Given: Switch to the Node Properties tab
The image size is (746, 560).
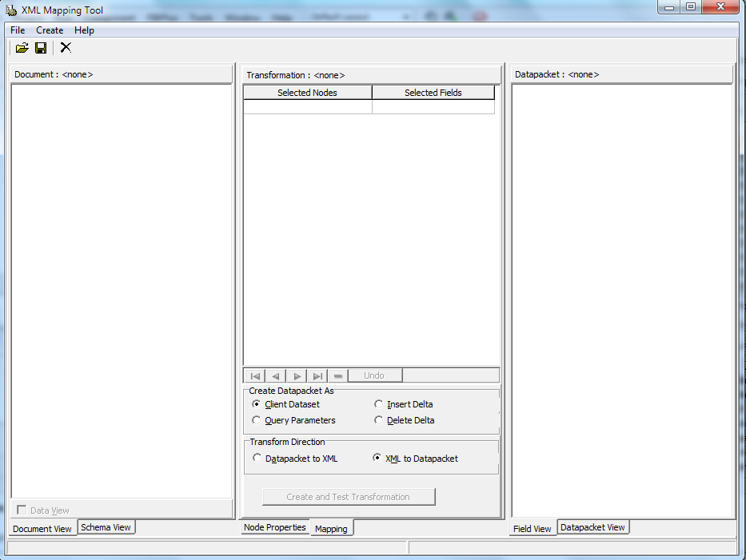Looking at the screenshot, I should [274, 527].
